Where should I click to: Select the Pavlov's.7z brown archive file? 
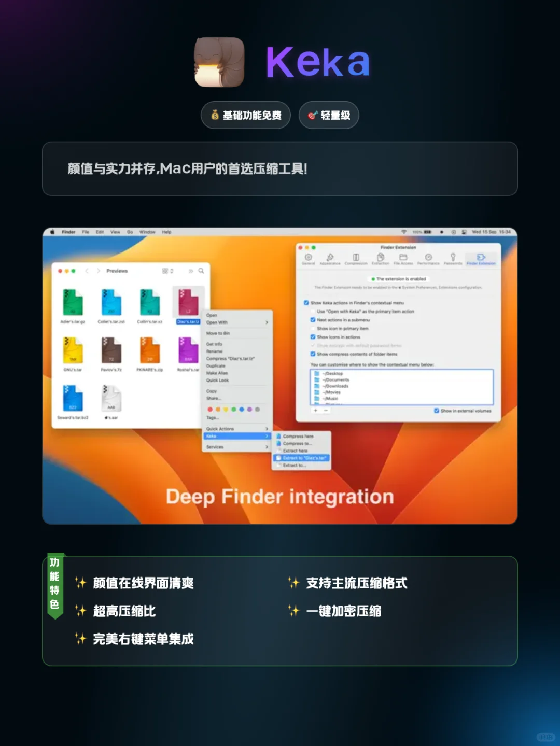point(111,350)
